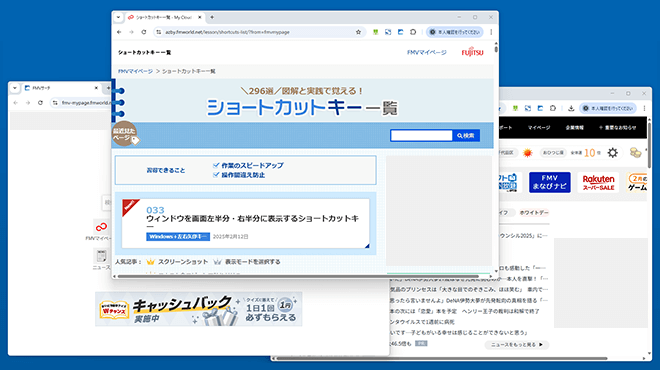Open キャッシュバック campaign banner
This screenshot has height=370, width=660.
click(199, 309)
